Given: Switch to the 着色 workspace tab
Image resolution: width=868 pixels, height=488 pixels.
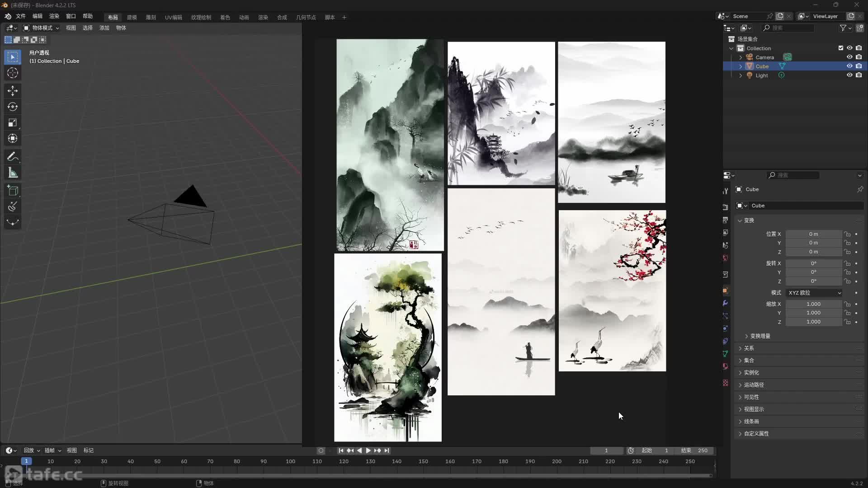Looking at the screenshot, I should coord(225,17).
